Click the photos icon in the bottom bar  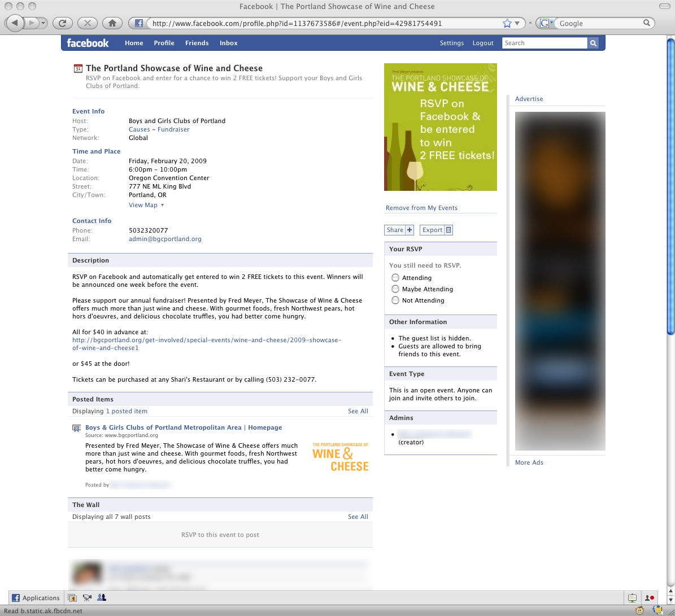(x=72, y=598)
